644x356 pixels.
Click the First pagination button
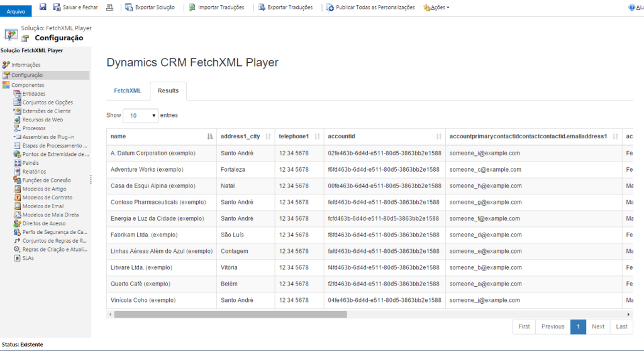coord(524,327)
